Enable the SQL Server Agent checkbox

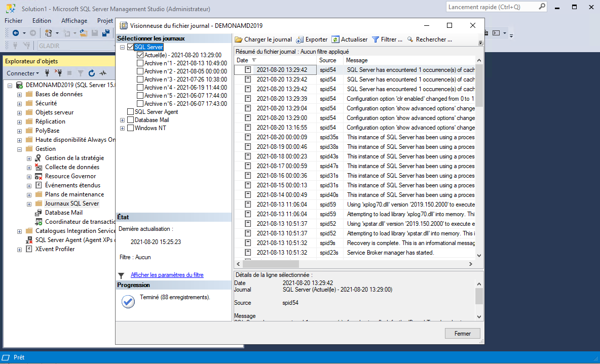[131, 112]
